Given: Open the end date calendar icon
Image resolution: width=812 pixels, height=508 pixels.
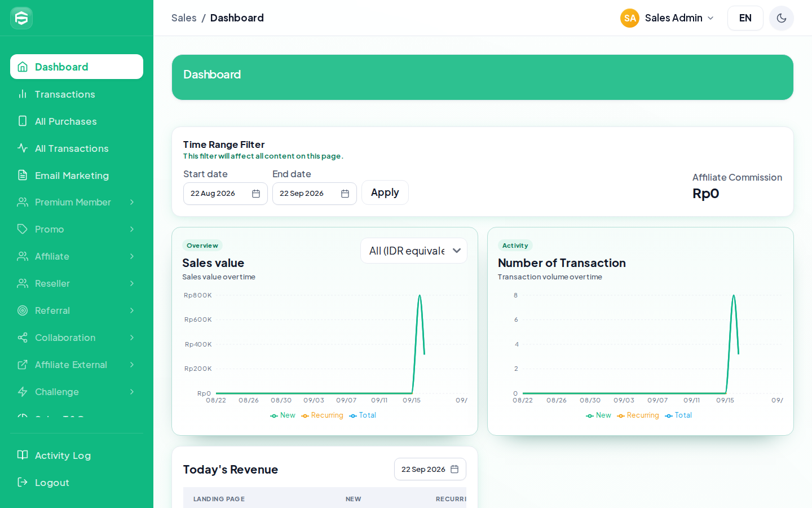Looking at the screenshot, I should point(345,194).
